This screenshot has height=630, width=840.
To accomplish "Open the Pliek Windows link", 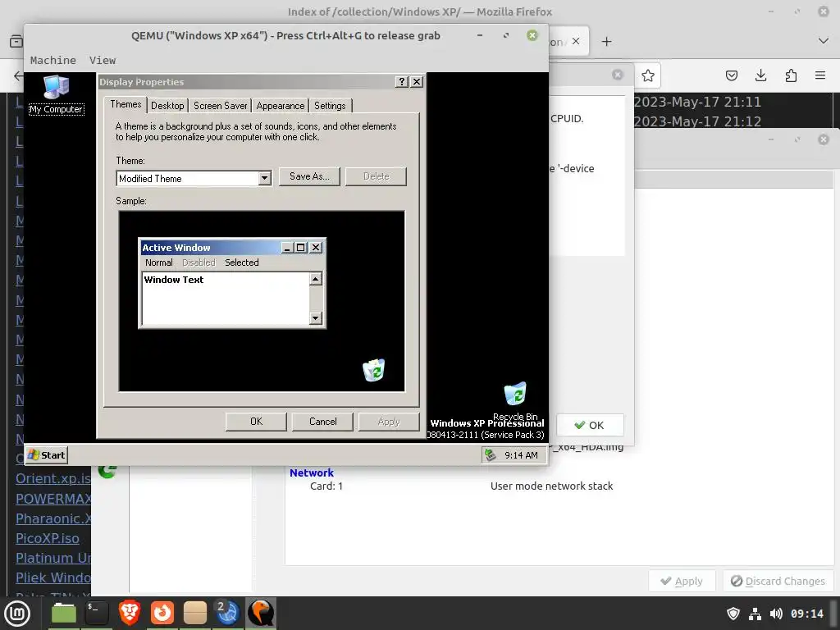I will click(53, 578).
